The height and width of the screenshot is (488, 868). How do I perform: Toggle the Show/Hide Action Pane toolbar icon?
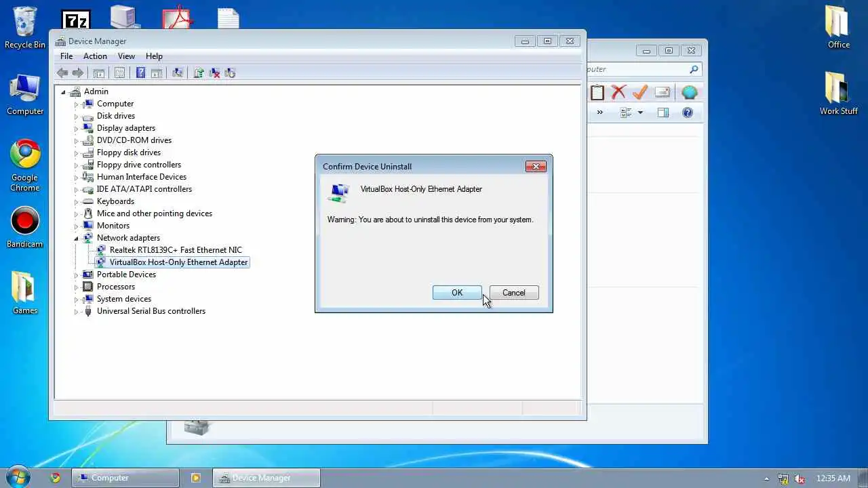pos(156,73)
